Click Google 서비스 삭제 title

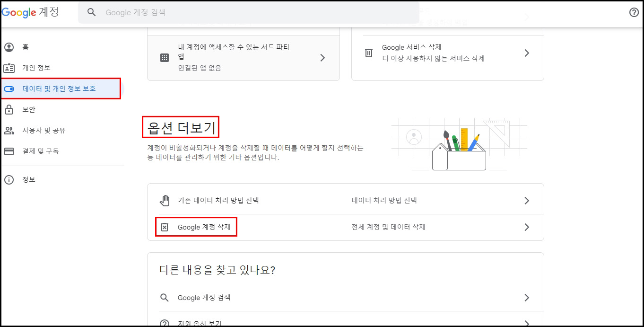pyautogui.click(x=412, y=47)
